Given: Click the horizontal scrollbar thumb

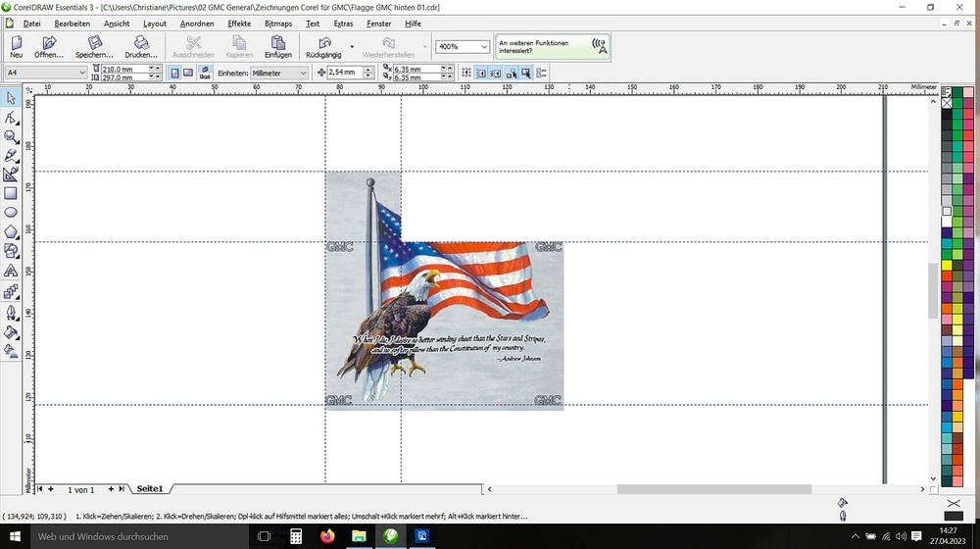Looking at the screenshot, I should point(713,489).
